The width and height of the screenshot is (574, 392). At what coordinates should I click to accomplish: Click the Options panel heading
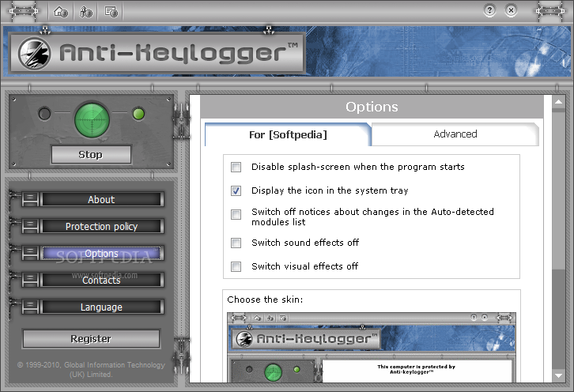tap(372, 107)
